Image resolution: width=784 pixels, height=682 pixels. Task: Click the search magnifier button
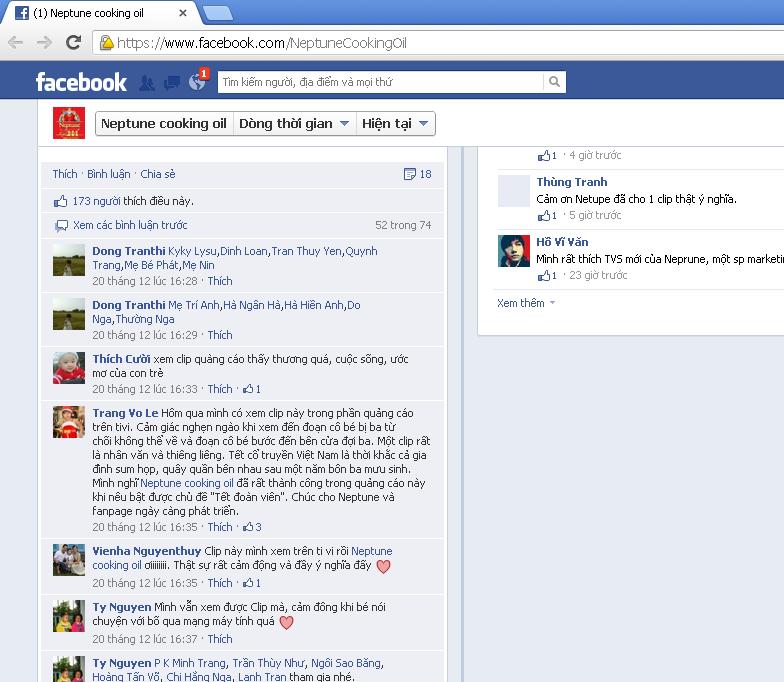point(554,82)
